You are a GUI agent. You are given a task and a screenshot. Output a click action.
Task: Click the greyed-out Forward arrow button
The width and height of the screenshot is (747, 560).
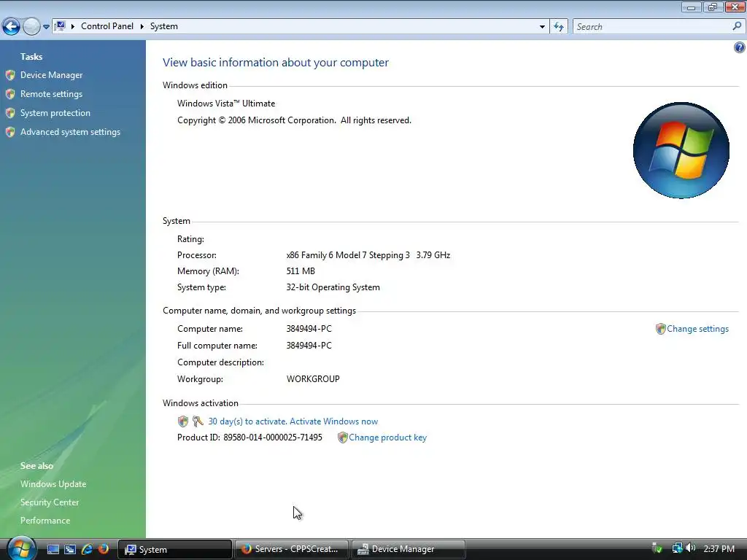(31, 27)
